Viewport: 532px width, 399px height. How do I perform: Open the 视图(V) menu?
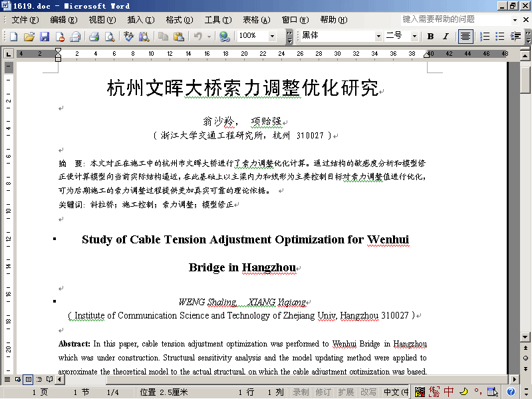pyautogui.click(x=102, y=20)
